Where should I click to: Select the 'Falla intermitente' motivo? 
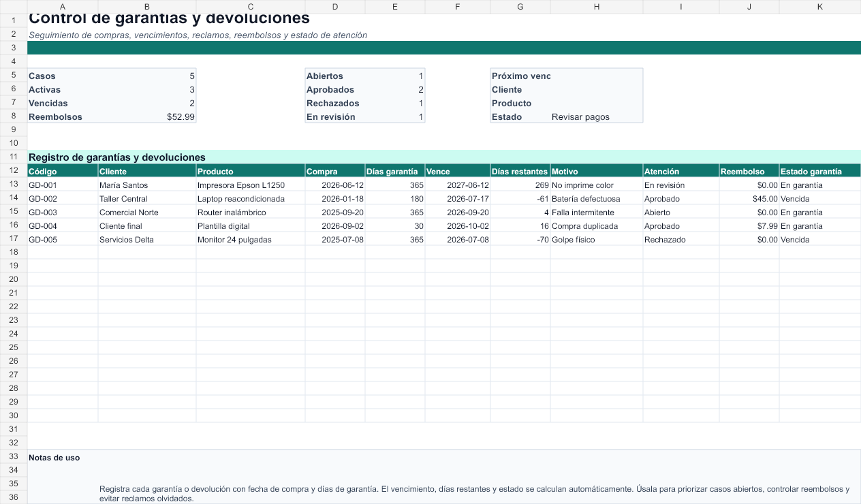click(597, 212)
